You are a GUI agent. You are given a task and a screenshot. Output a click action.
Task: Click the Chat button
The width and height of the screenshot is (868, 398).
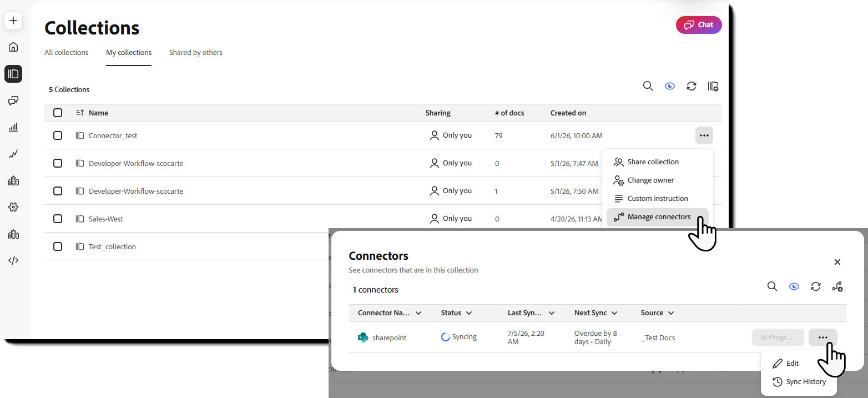click(699, 25)
